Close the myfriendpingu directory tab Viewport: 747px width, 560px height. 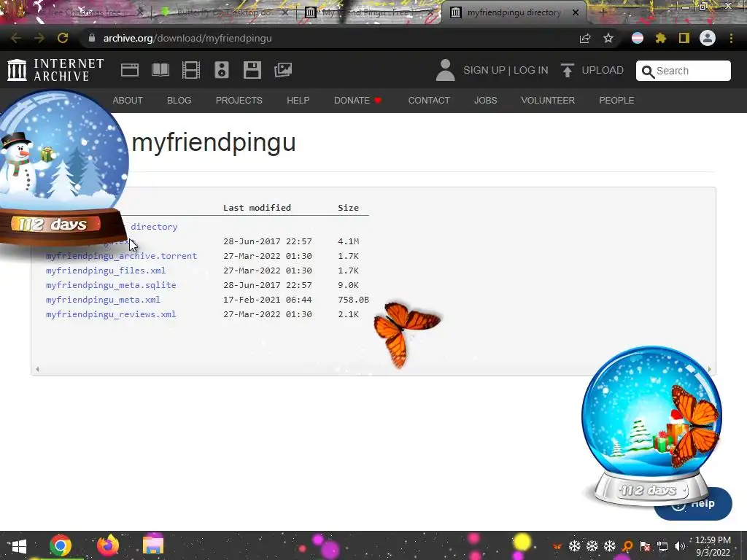coord(576,12)
